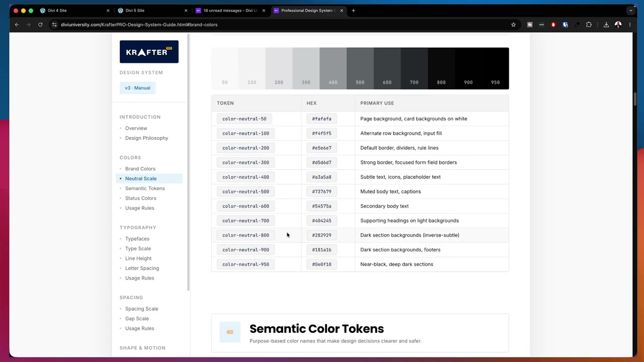Close the 18 unread messages tab
The width and height of the screenshot is (644, 362).
[x=264, y=11]
